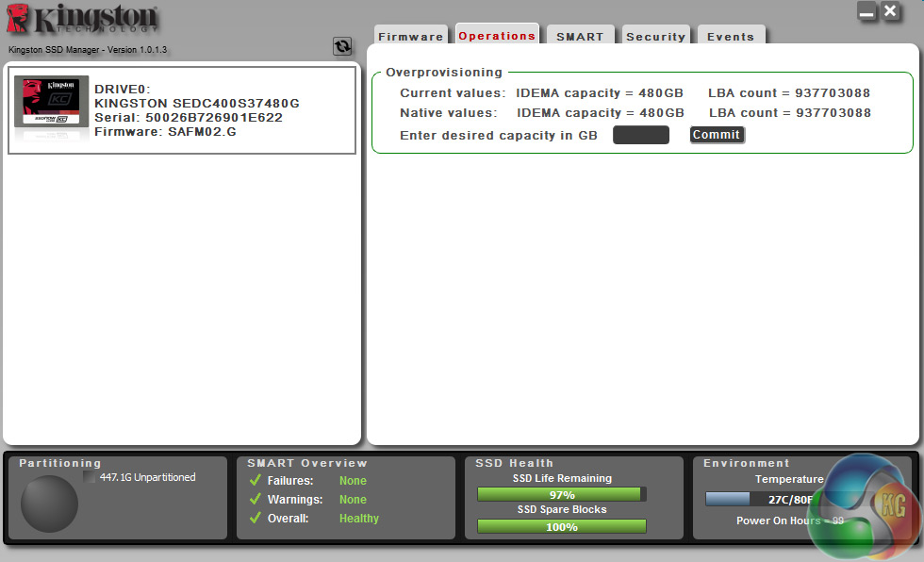Minimize the Kingston SSD Manager window
Viewport: 924px width, 562px height.
[x=866, y=11]
